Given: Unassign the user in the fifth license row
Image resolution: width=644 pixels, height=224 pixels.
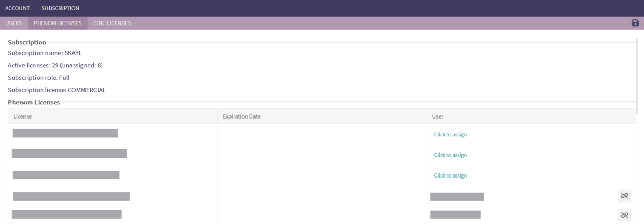Looking at the screenshot, I should (624, 215).
